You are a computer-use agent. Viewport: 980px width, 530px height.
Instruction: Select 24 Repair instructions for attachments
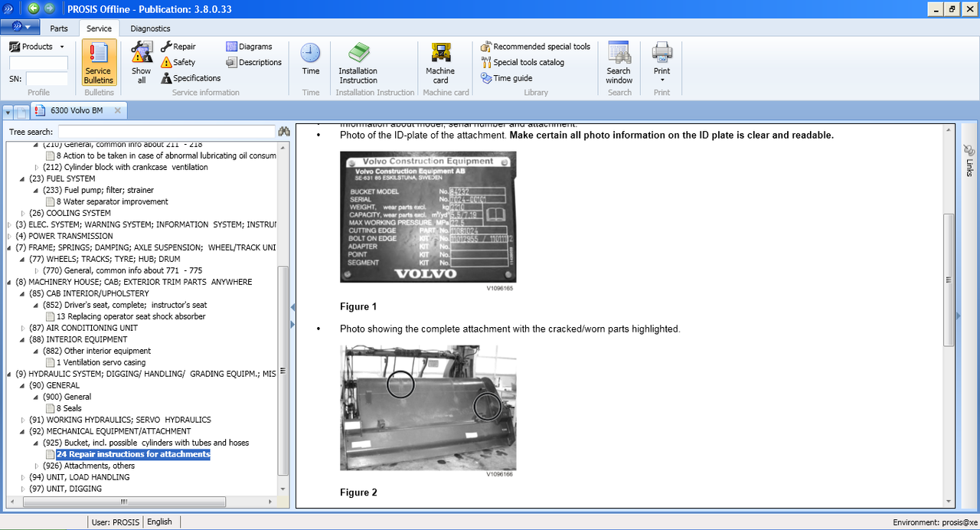(133, 454)
